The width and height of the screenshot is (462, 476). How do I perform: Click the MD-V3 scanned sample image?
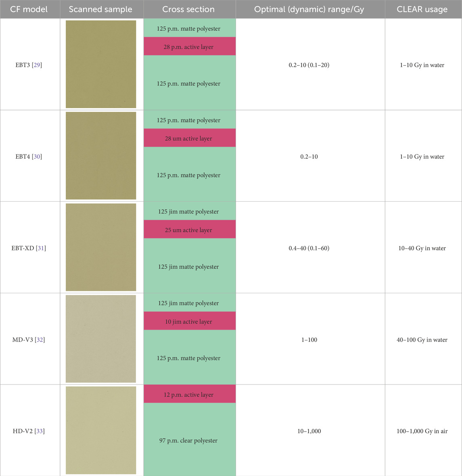click(101, 339)
